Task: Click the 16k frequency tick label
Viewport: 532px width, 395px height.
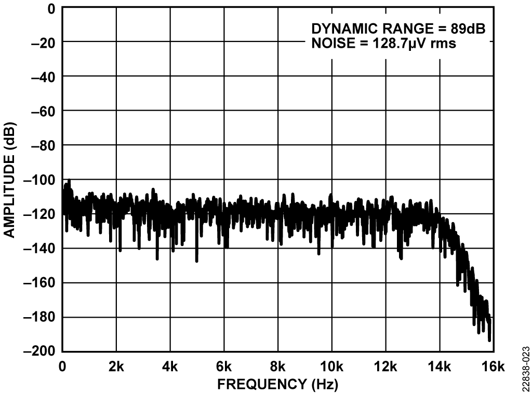Action: click(x=493, y=366)
